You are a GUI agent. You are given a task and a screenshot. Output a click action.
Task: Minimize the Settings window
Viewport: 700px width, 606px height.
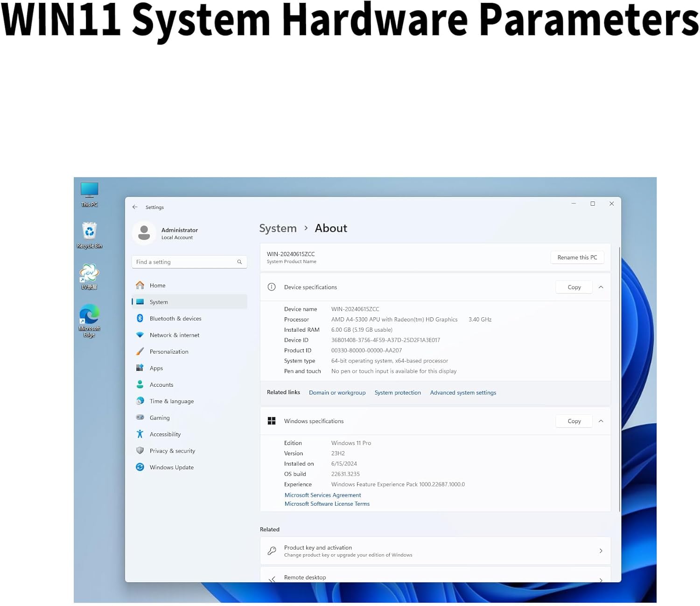point(574,204)
